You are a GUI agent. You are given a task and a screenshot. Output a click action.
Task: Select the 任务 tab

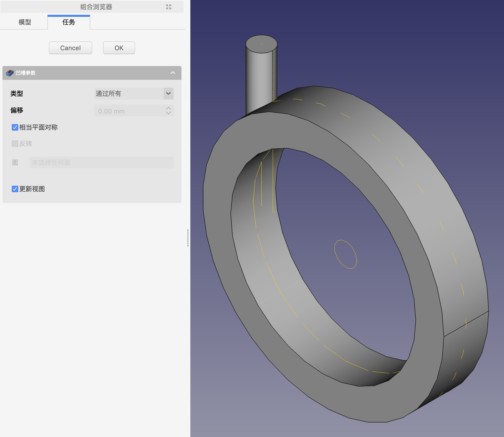[x=69, y=22]
